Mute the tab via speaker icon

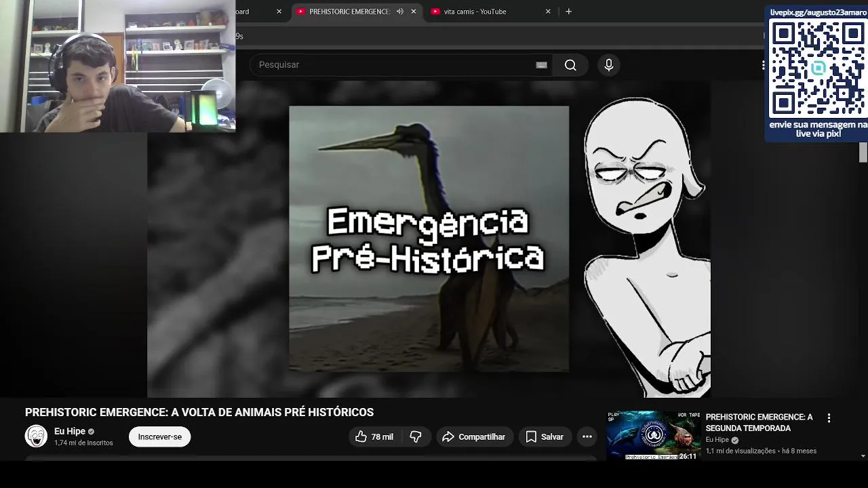point(399,12)
